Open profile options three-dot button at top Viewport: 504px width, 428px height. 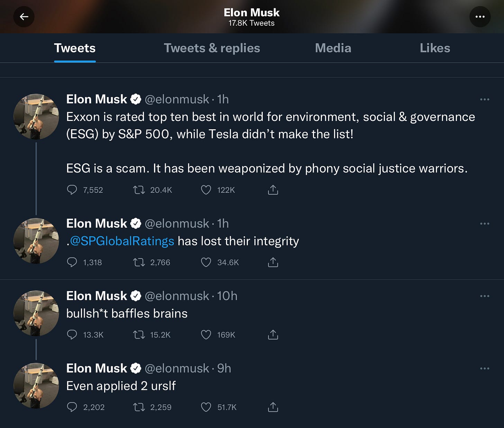(x=480, y=17)
